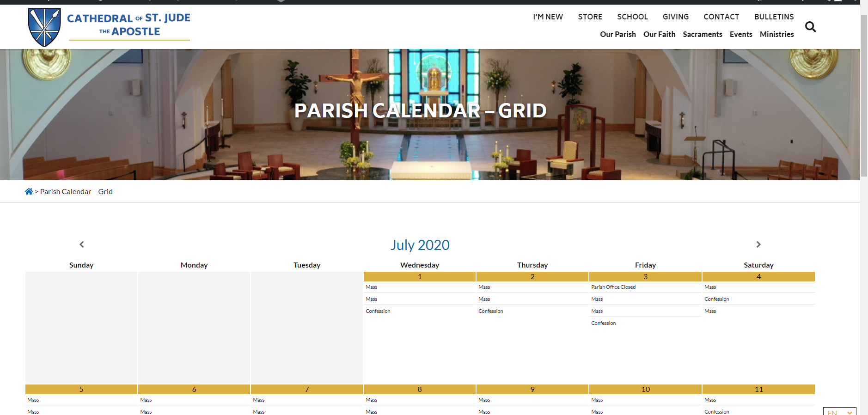This screenshot has width=868, height=415.
Task: Click the search magnifier icon
Action: click(810, 27)
